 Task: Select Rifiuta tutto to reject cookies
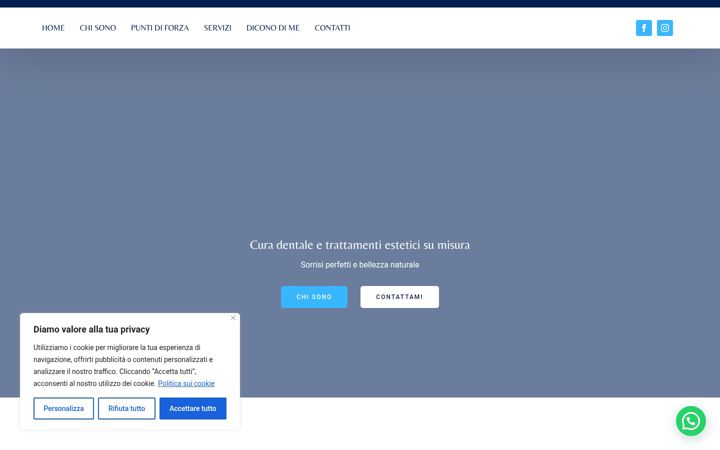tap(127, 408)
